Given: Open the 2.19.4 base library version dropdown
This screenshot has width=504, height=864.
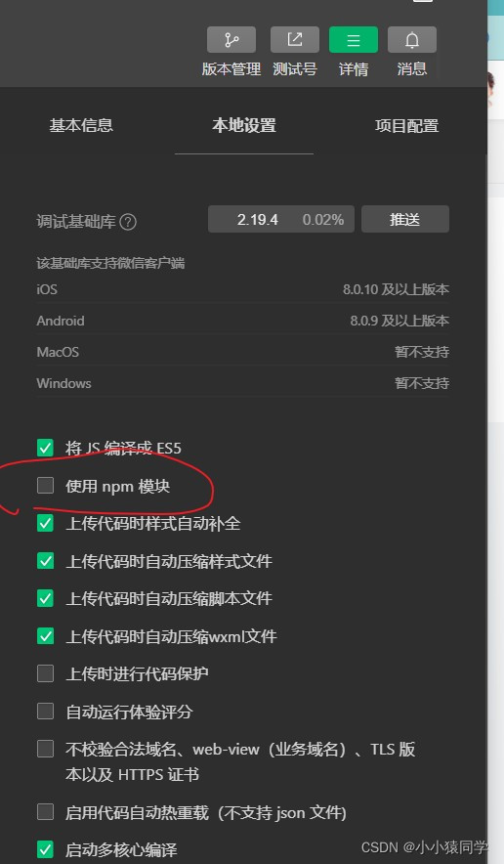Looking at the screenshot, I should [281, 219].
